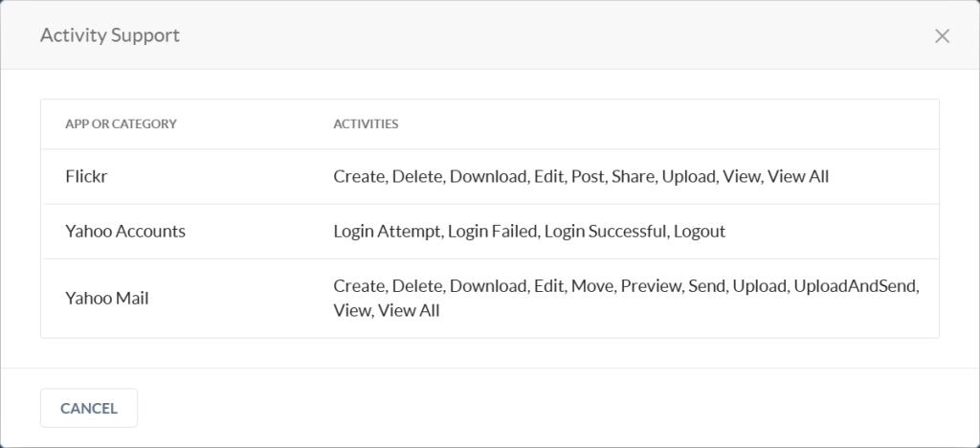The height and width of the screenshot is (448, 980).
Task: Close the Activity Support dialog
Action: point(942,36)
